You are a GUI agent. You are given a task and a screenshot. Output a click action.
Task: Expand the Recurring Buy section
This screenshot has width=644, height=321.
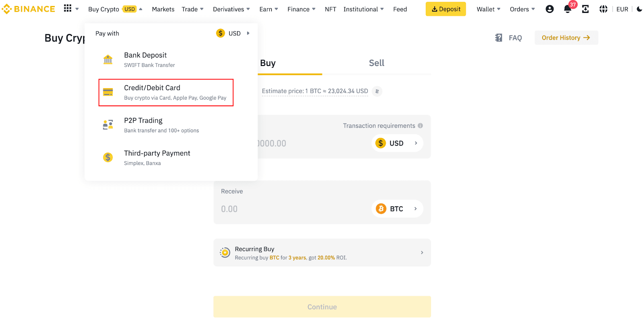(x=422, y=252)
